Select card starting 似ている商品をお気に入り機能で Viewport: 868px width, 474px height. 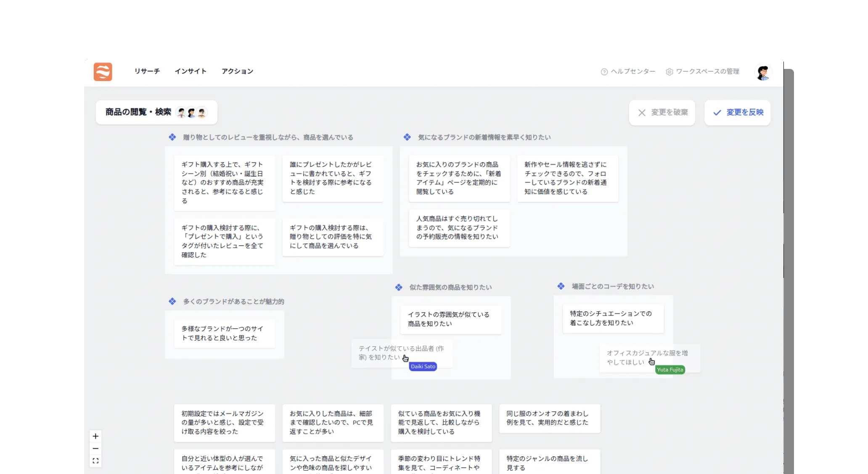click(441, 423)
